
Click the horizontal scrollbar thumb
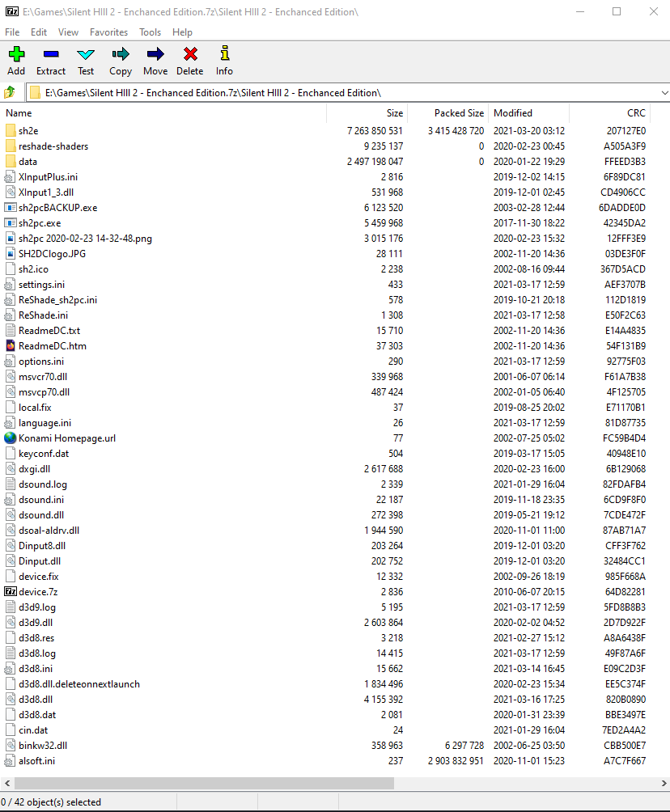tap(203, 783)
